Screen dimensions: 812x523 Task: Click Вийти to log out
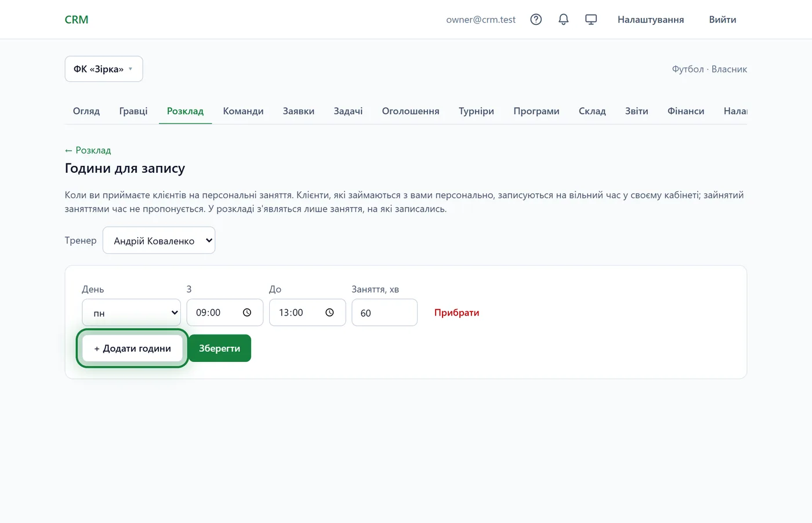point(723,20)
